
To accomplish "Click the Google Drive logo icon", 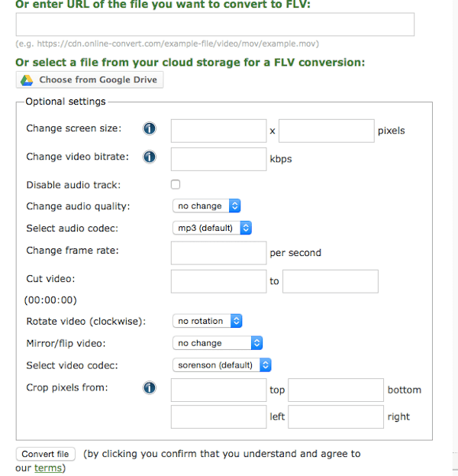I will pos(27,80).
